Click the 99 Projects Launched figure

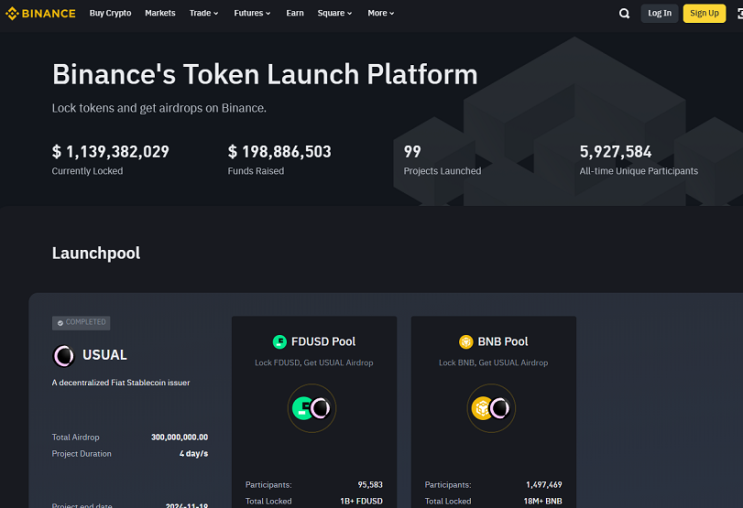[x=412, y=152]
